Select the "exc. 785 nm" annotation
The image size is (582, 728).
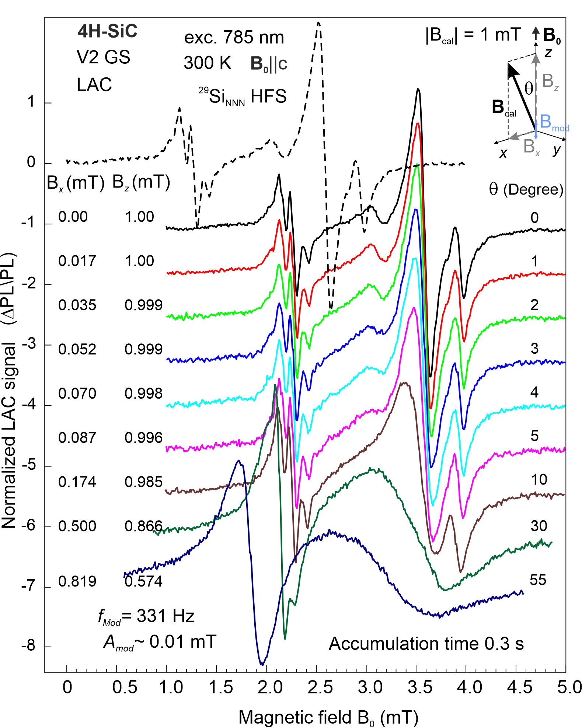234,38
